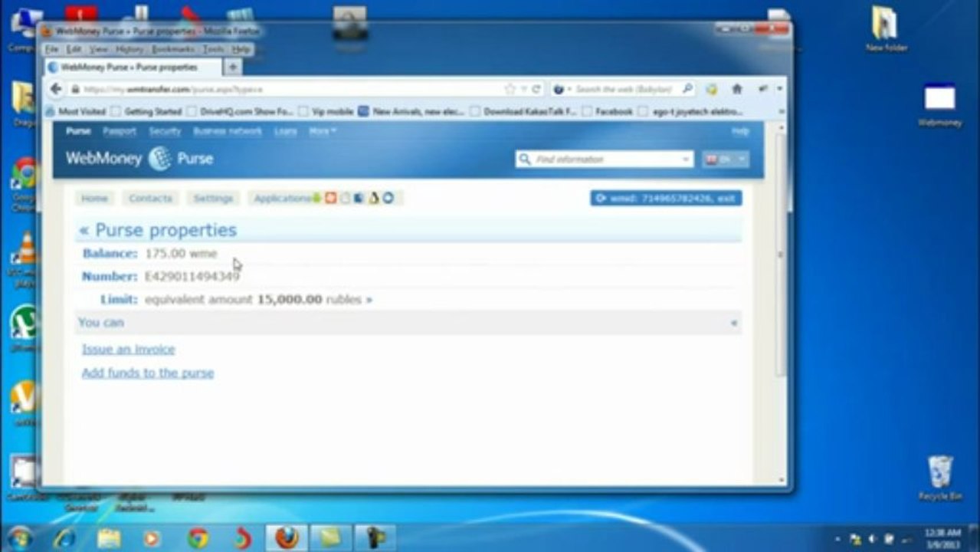Viewport: 980px width, 552px height.
Task: Open the Facebook bookmark
Action: tap(607, 111)
